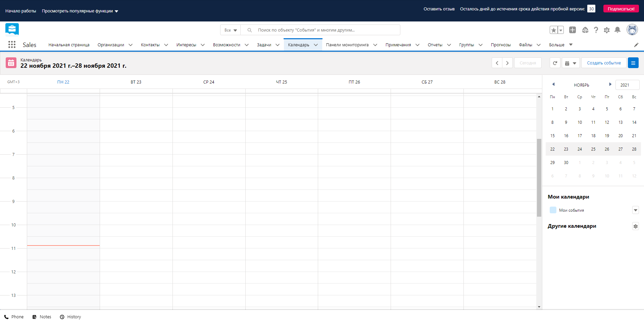The image size is (644, 323).
Task: Show next month in mini calendar
Action: (x=610, y=84)
